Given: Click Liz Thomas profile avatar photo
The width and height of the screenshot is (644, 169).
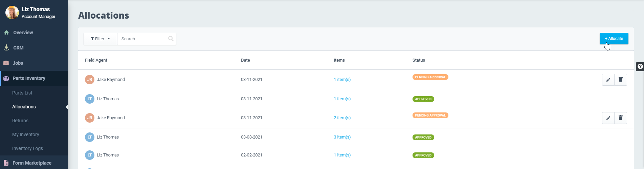Looking at the screenshot, I should pos(12,13).
